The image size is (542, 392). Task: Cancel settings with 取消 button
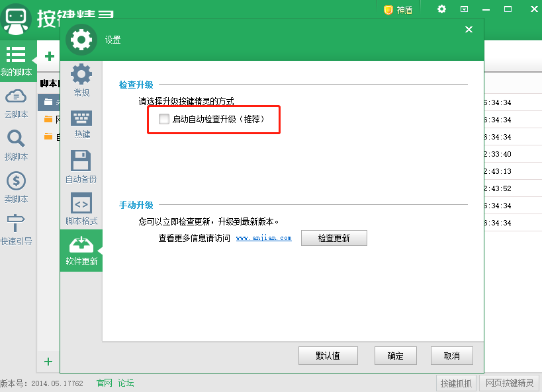point(452,356)
